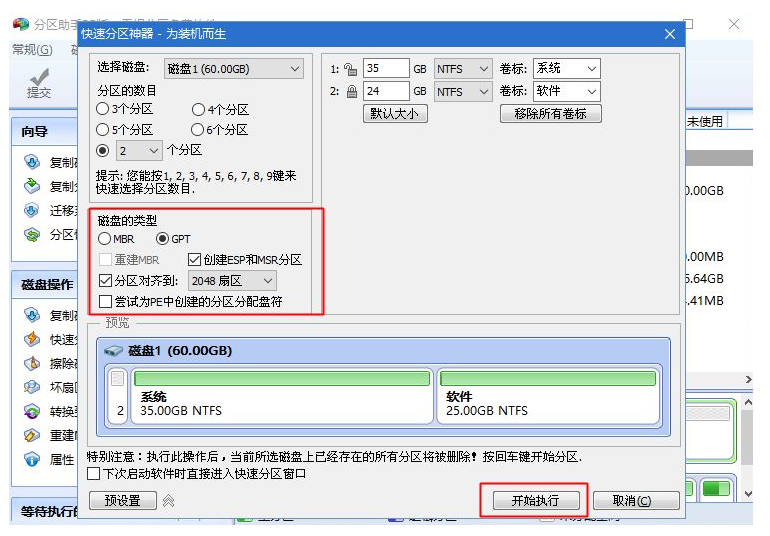The width and height of the screenshot is (770, 536).
Task: Click the 开始执行 button
Action: point(534,500)
